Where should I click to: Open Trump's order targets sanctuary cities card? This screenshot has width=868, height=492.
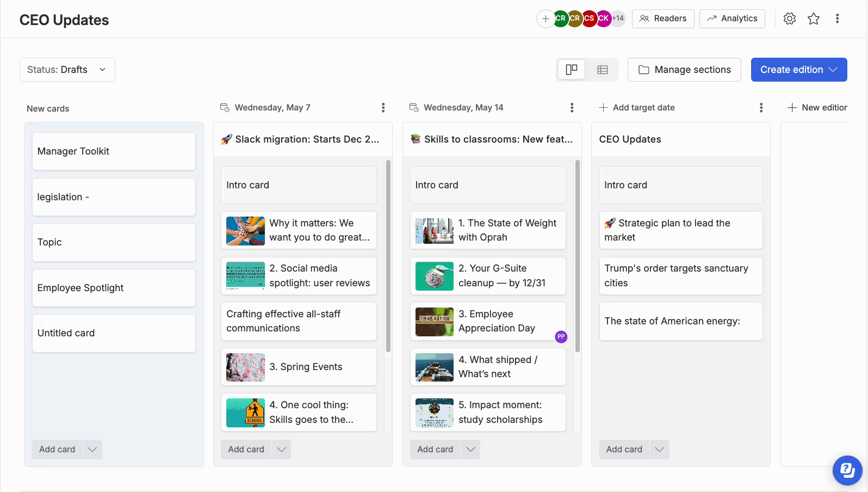click(681, 276)
